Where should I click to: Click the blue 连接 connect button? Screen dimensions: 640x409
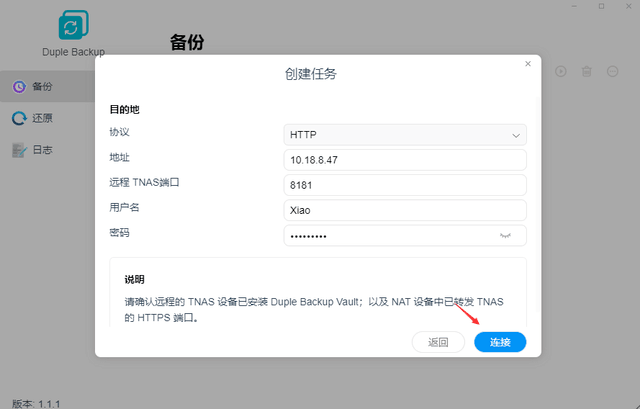pyautogui.click(x=500, y=342)
